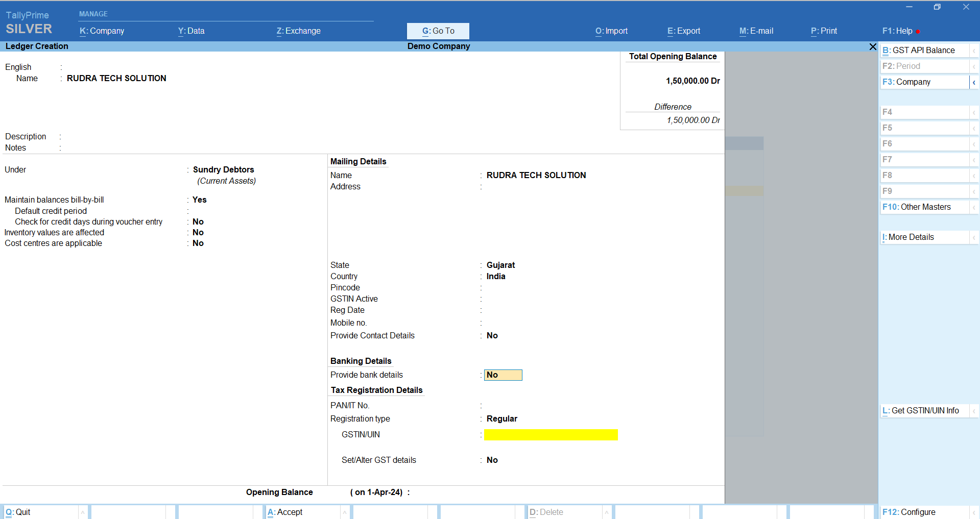
Task: Close the Ledger Creation screen with X
Action: pos(873,46)
